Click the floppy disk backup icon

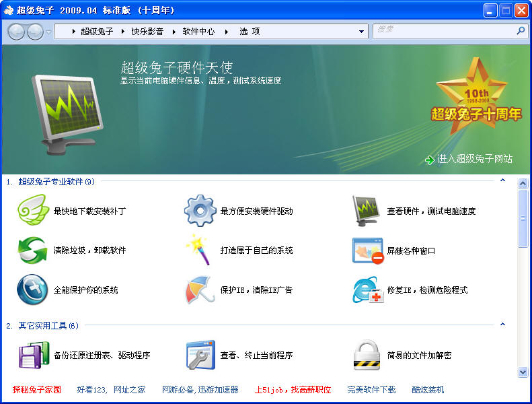pyautogui.click(x=33, y=356)
